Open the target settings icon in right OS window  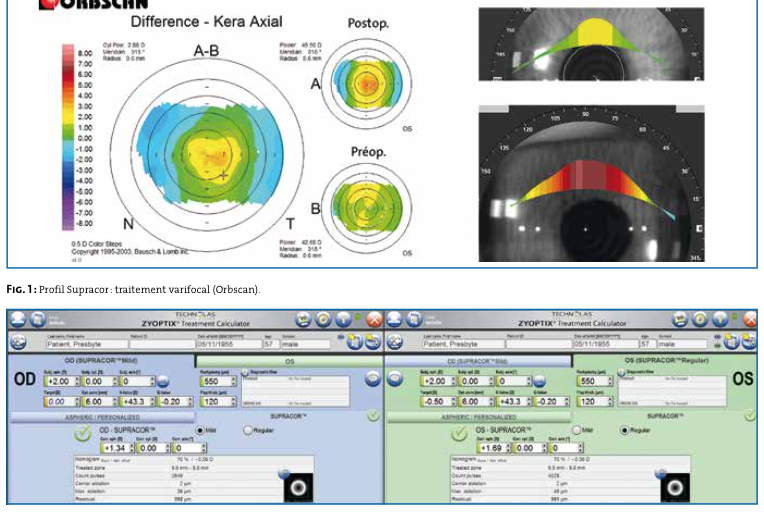click(700, 320)
